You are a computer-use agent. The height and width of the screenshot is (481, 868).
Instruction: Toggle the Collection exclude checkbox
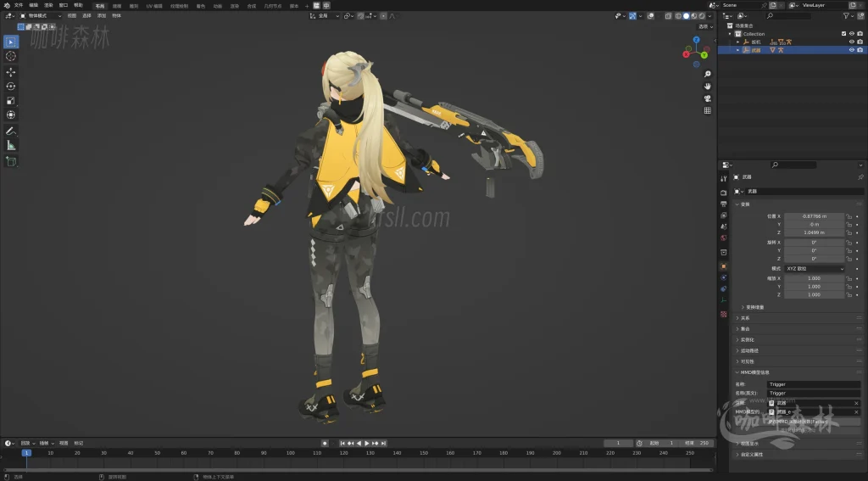[843, 34]
